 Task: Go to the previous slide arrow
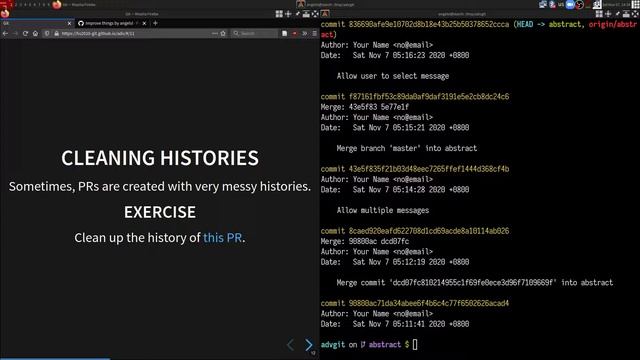tap(290, 345)
